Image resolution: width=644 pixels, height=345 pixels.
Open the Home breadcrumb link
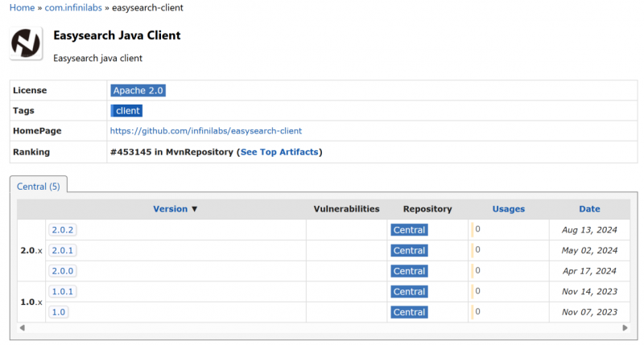[22, 7]
